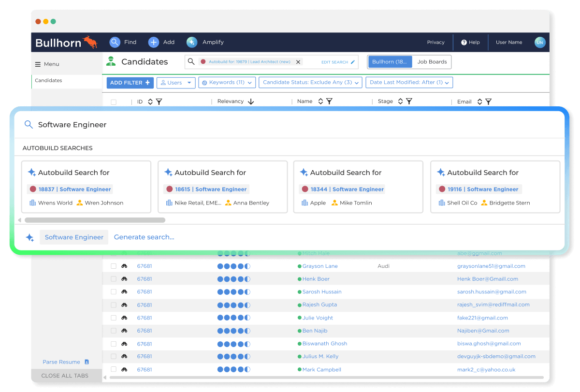Open the hamburger Menu icon
This screenshot has height=392, width=580.
click(x=38, y=64)
